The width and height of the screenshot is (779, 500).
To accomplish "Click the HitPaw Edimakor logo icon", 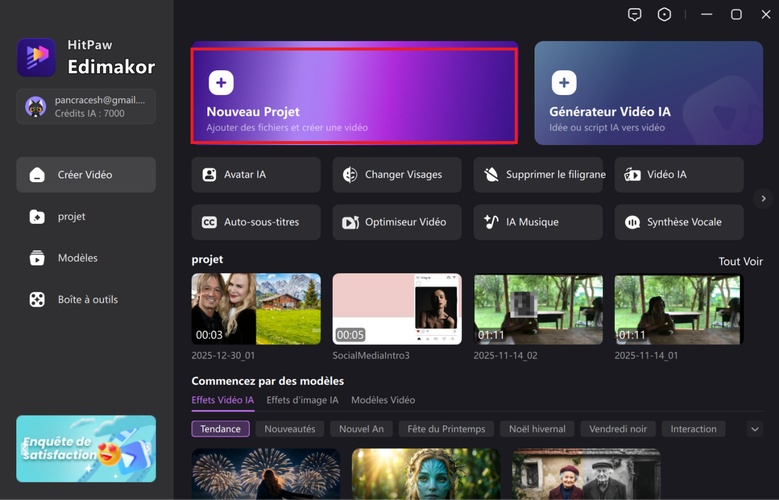I will pos(36,57).
